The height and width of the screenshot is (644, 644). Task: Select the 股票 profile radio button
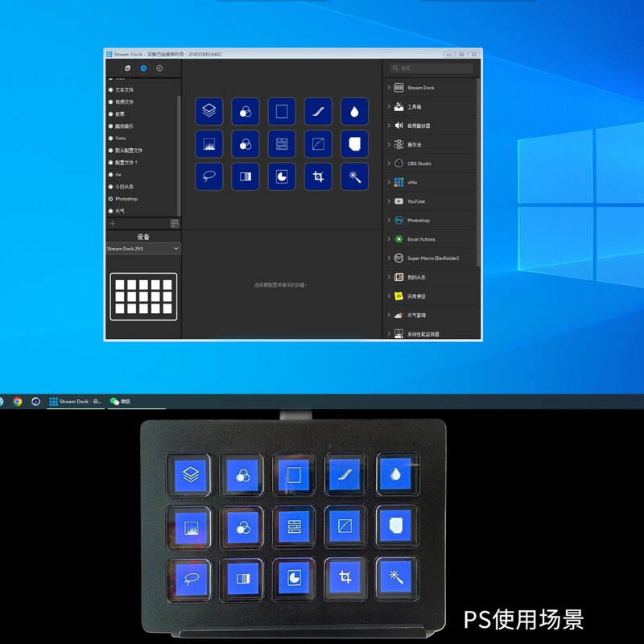tap(110, 114)
